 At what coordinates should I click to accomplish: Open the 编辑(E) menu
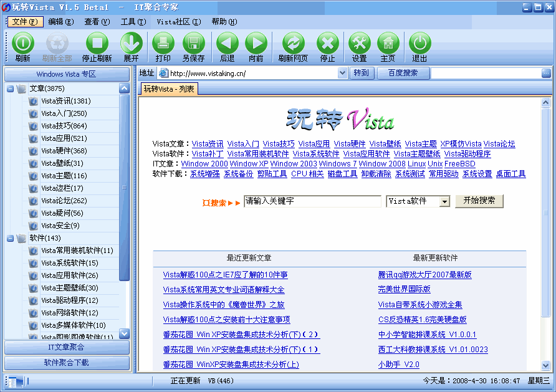tap(61, 22)
